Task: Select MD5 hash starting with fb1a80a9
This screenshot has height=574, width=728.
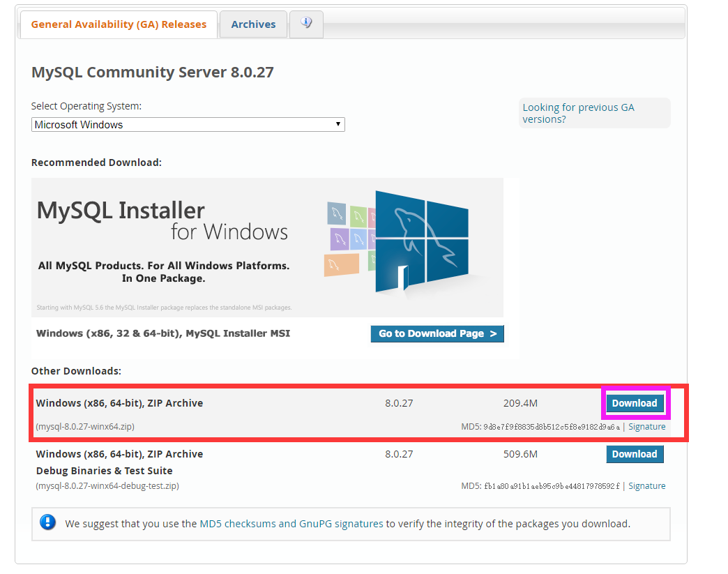Action: (x=551, y=486)
